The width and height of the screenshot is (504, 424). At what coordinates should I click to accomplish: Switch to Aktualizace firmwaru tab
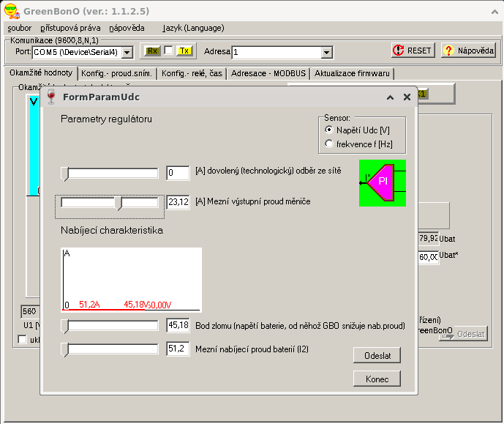352,73
